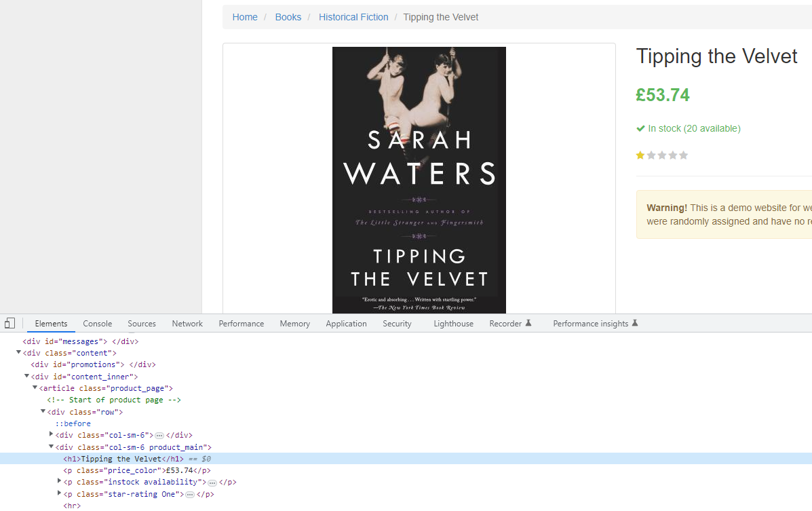Click the Warning! demo website notice
This screenshot has height=511, width=812.
coord(724,214)
